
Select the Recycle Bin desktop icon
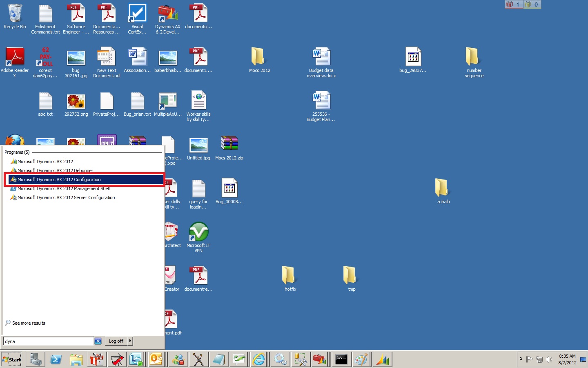[15, 17]
